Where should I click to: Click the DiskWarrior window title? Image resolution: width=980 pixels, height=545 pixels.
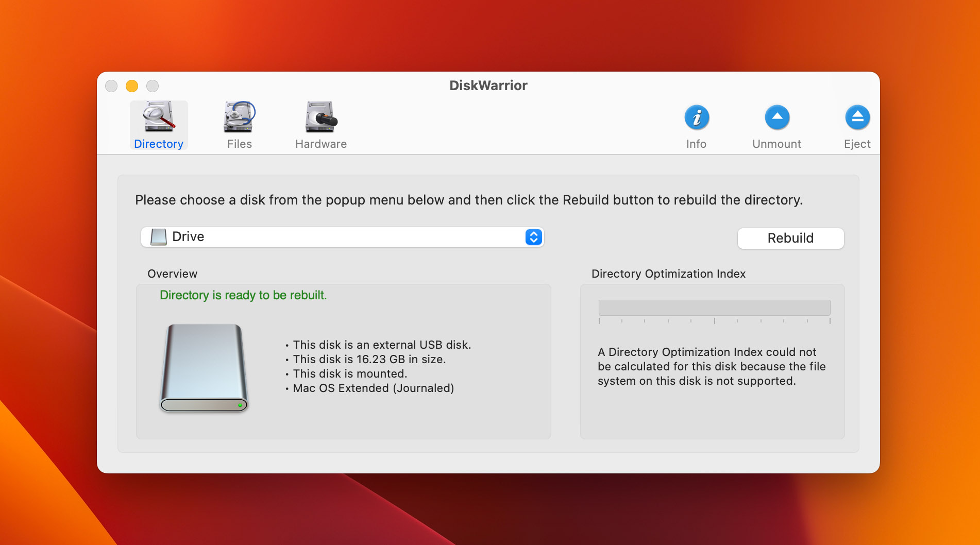488,86
